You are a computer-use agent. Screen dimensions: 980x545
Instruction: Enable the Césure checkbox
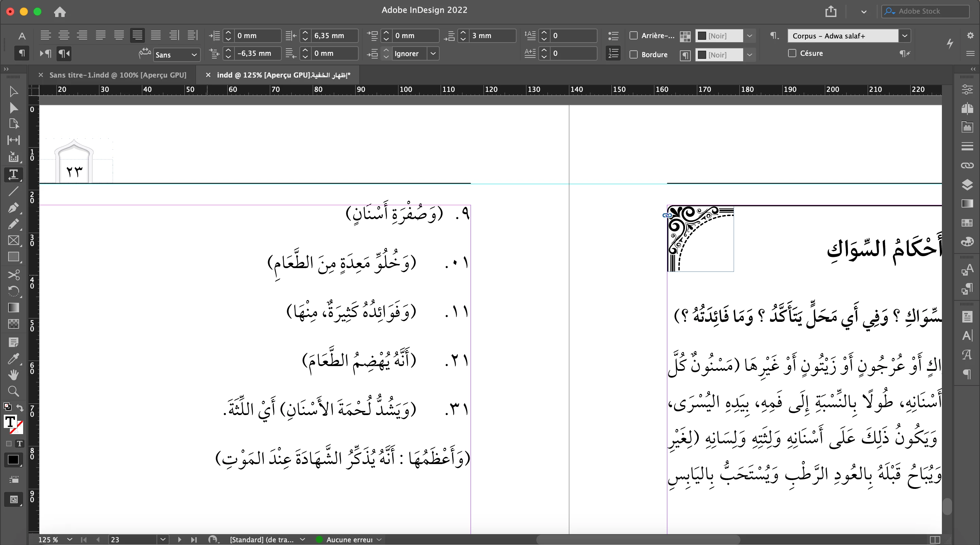(x=792, y=53)
